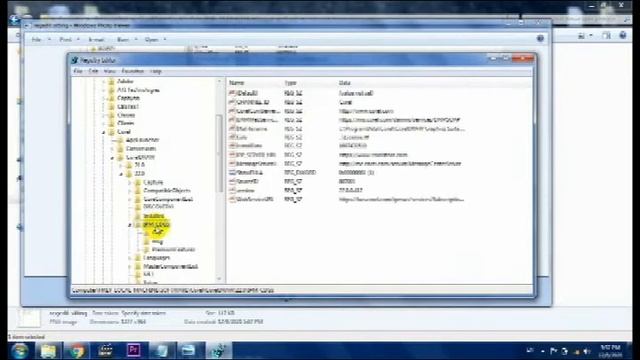Open Windows Explorer from the taskbar

pos(48,351)
